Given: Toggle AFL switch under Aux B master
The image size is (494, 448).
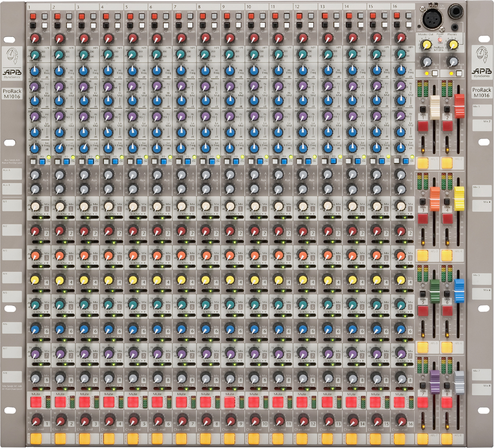Looking at the screenshot, I should [459, 73].
